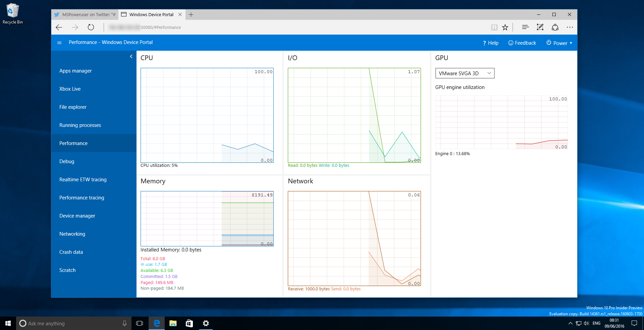
Task: Open a new browser tab
Action: point(191,14)
